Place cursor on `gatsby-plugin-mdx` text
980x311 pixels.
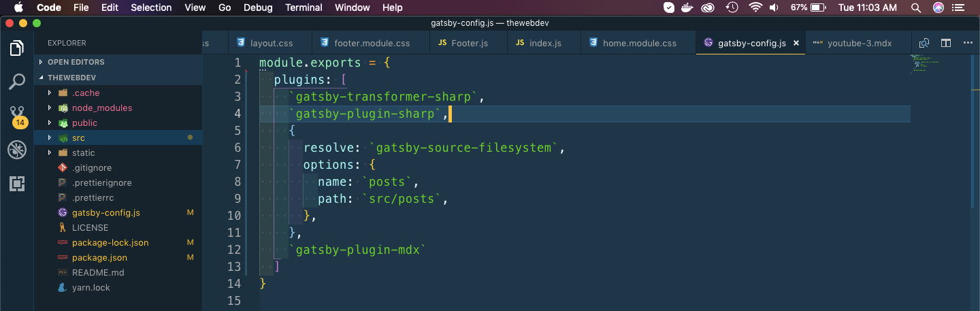pos(357,250)
